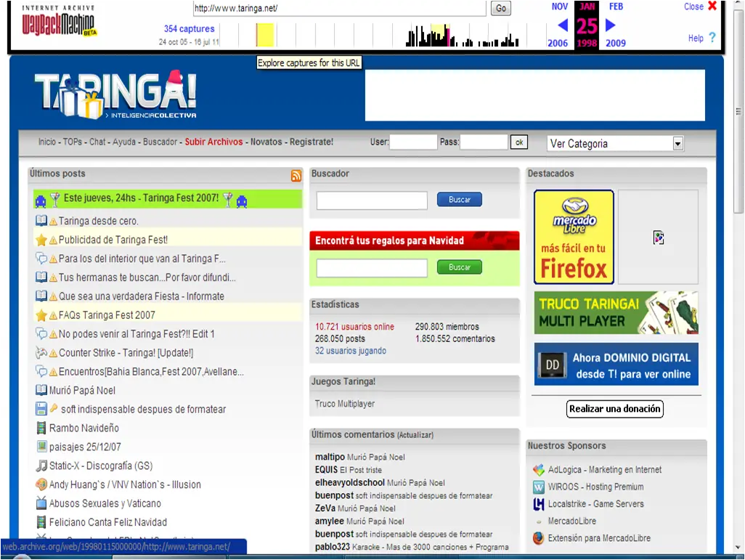Click Actualizar in Últimos comentarios
Viewport: 745px width, 560px height.
[415, 435]
